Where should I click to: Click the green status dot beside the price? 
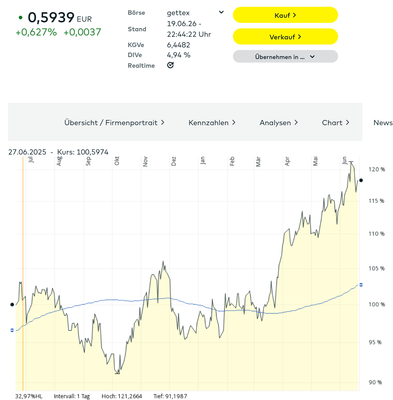click(21, 17)
